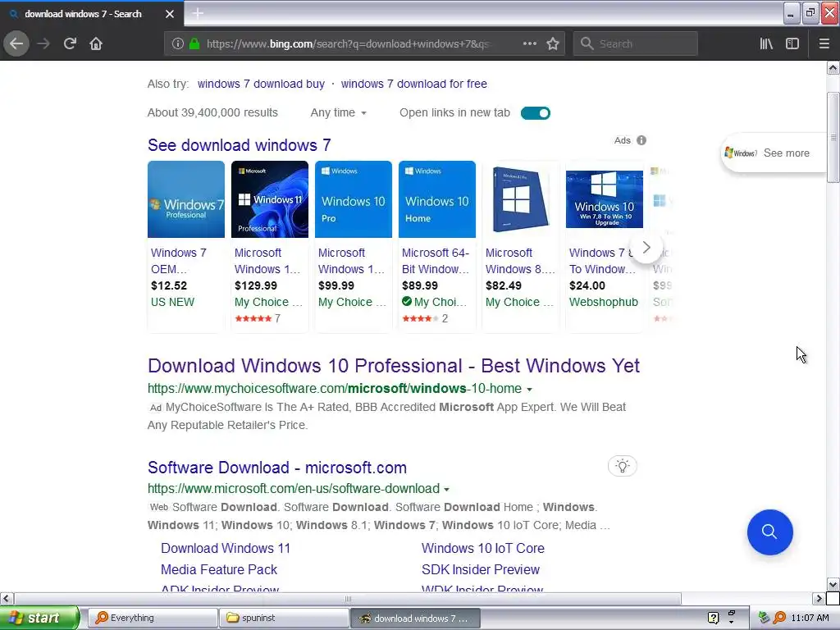840x630 pixels.
Task: Click the Everything search tray icon
Action: pyautogui.click(x=780, y=618)
